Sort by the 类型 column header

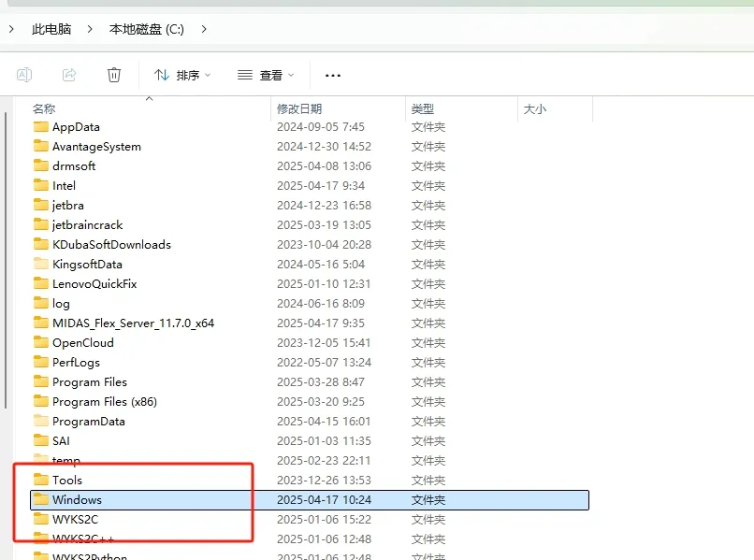coord(423,109)
